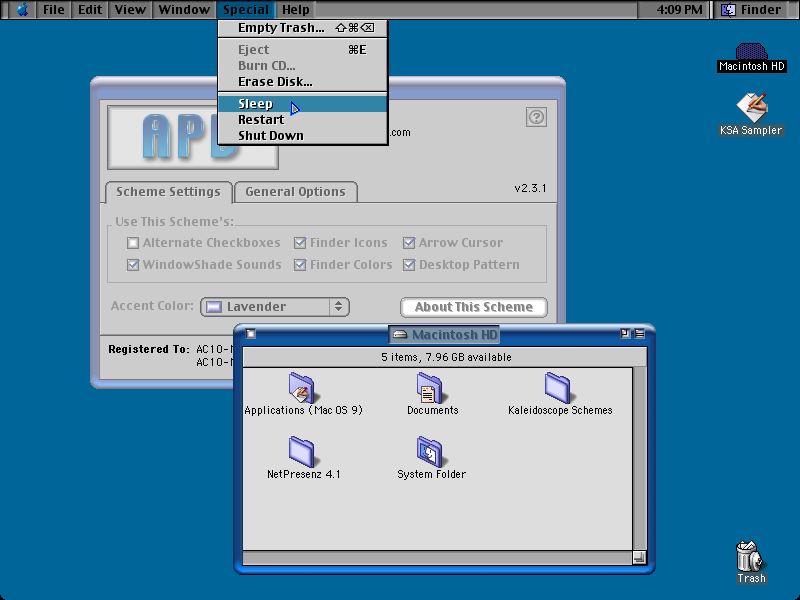The height and width of the screenshot is (600, 800).
Task: Close the Macintosh HD window
Action: (x=251, y=334)
